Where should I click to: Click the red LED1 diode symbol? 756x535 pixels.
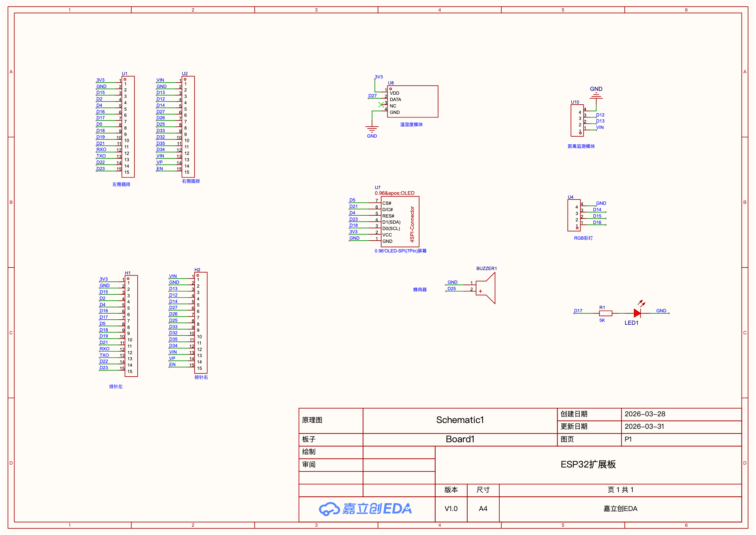[x=637, y=313]
